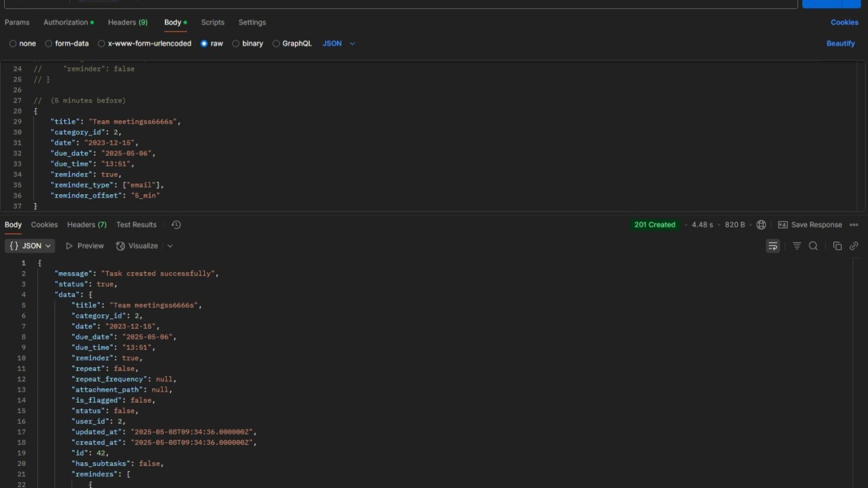Click the Beautify link
This screenshot has height=488, width=868.
840,43
